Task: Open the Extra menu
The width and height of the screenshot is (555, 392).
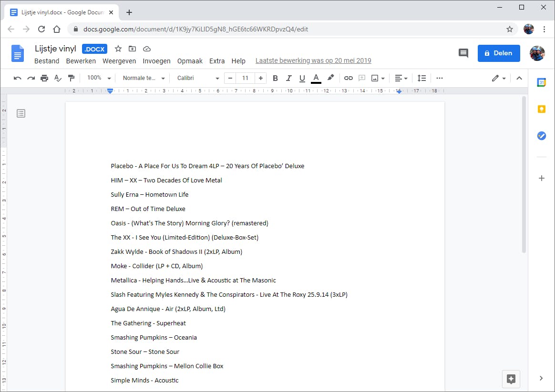Action: (x=217, y=61)
